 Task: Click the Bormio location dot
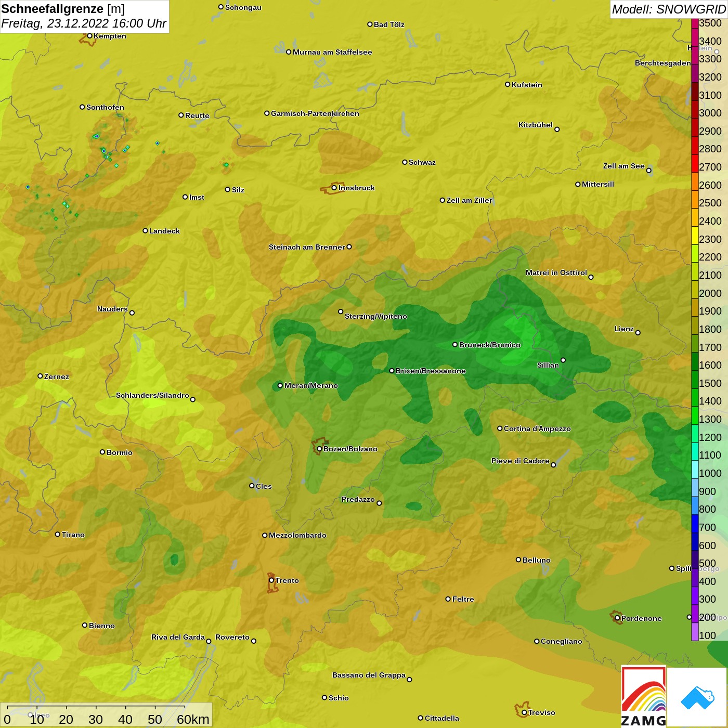[x=102, y=452]
